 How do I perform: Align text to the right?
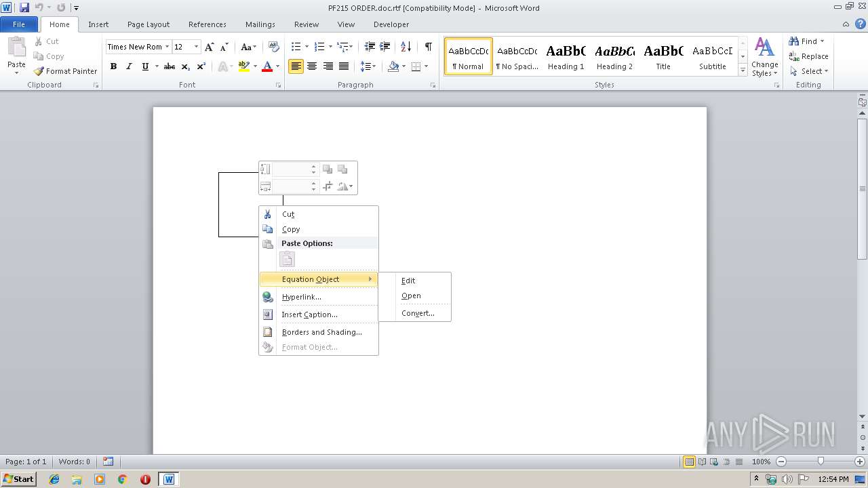click(x=328, y=66)
